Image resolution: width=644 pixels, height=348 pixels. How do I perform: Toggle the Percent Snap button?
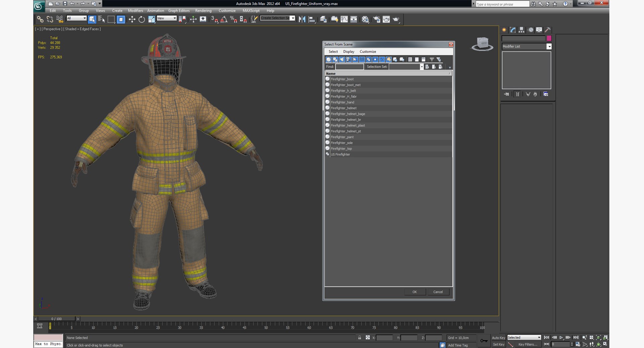(234, 19)
